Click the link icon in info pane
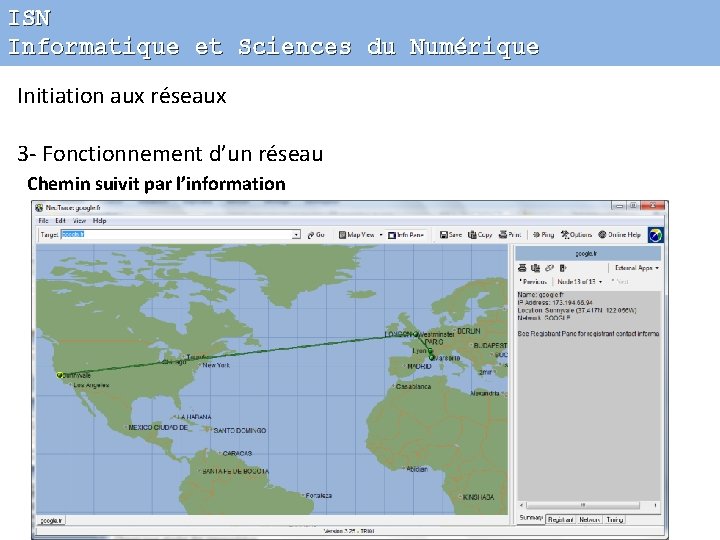 (x=549, y=268)
